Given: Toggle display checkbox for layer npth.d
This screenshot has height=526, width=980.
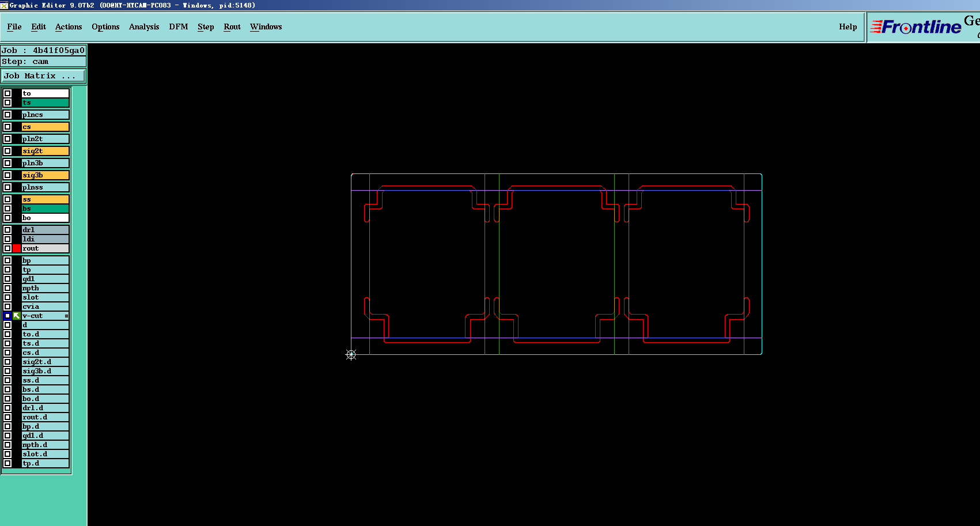Looking at the screenshot, I should 7,445.
